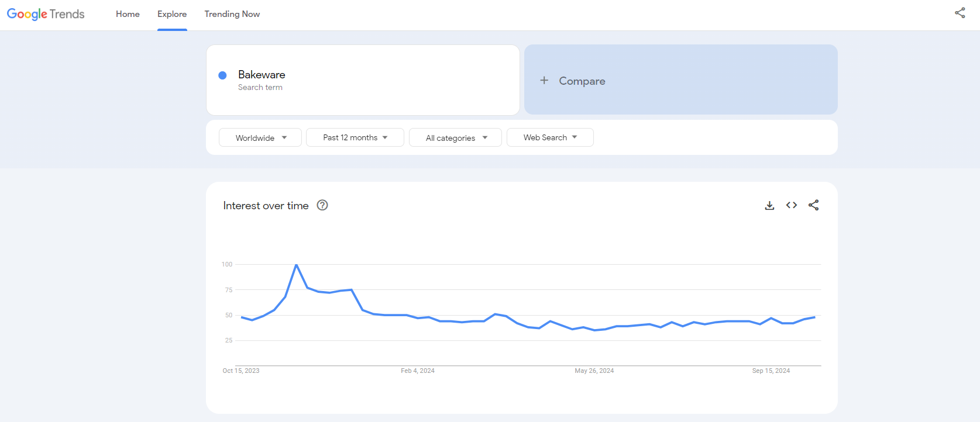The height and width of the screenshot is (422, 980).
Task: Open the Worldwide region dropdown
Action: (260, 137)
